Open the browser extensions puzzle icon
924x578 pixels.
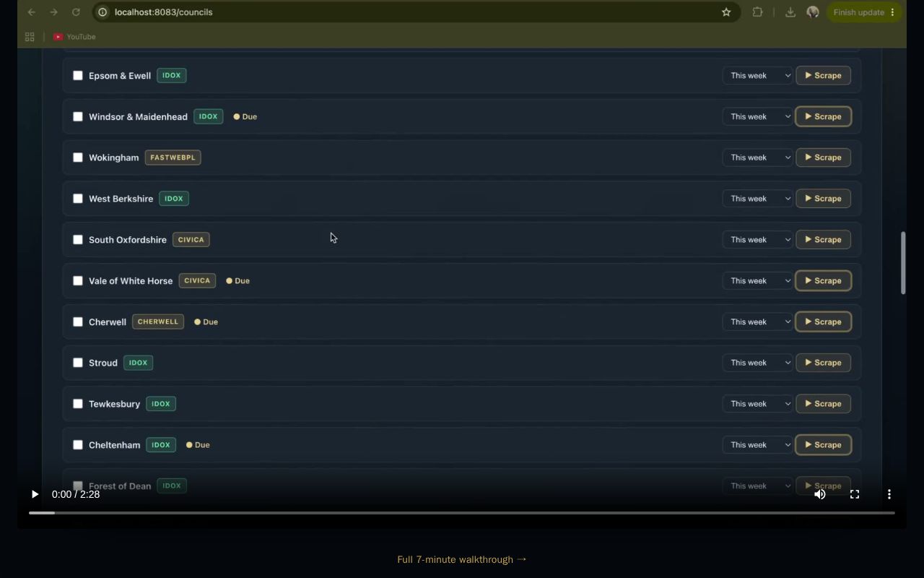tap(757, 12)
